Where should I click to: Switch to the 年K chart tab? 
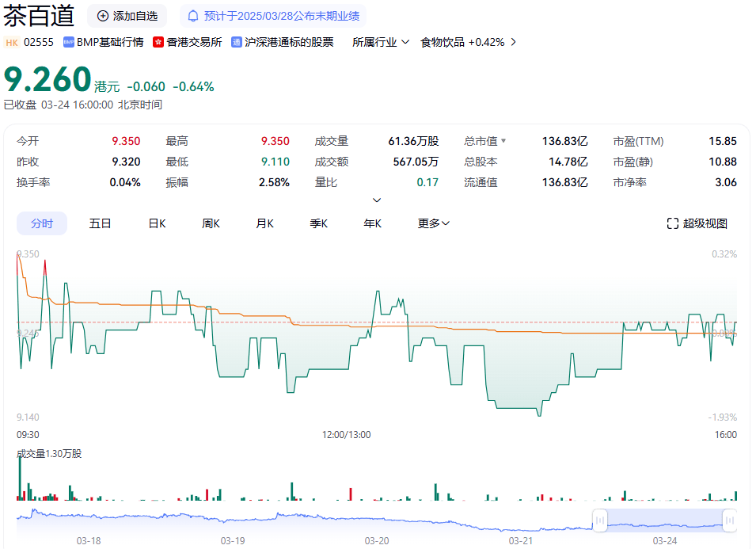(373, 223)
